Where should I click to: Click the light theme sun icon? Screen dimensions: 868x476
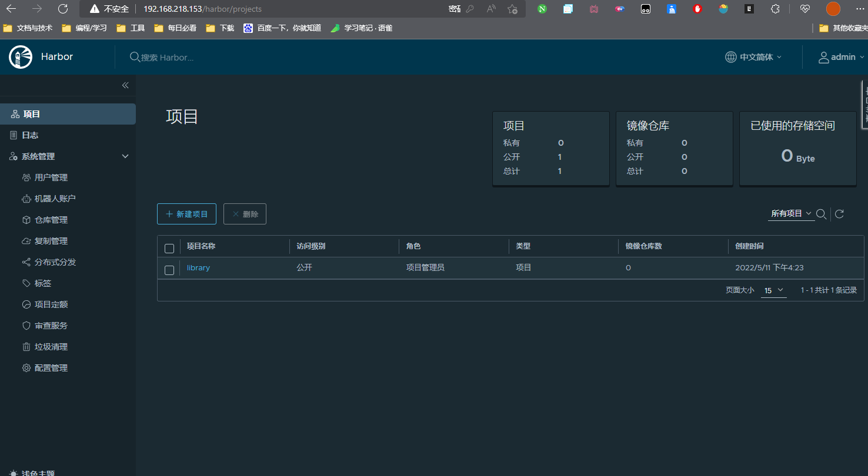pyautogui.click(x=14, y=473)
